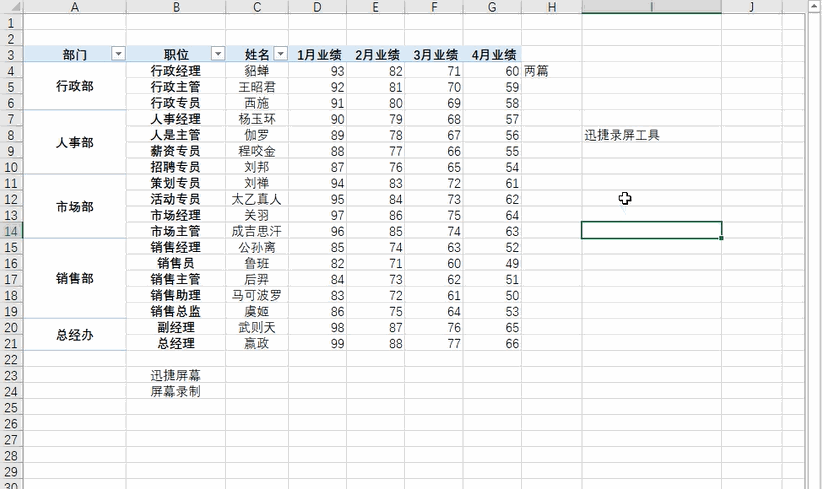Click the name cell 王昭君
The height and width of the screenshot is (489, 822).
pos(257,86)
